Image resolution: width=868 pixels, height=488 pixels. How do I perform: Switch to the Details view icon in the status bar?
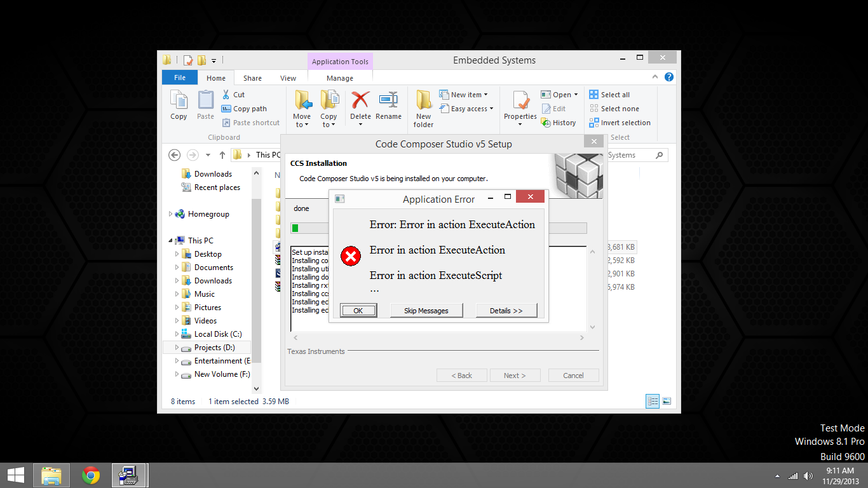pyautogui.click(x=653, y=401)
